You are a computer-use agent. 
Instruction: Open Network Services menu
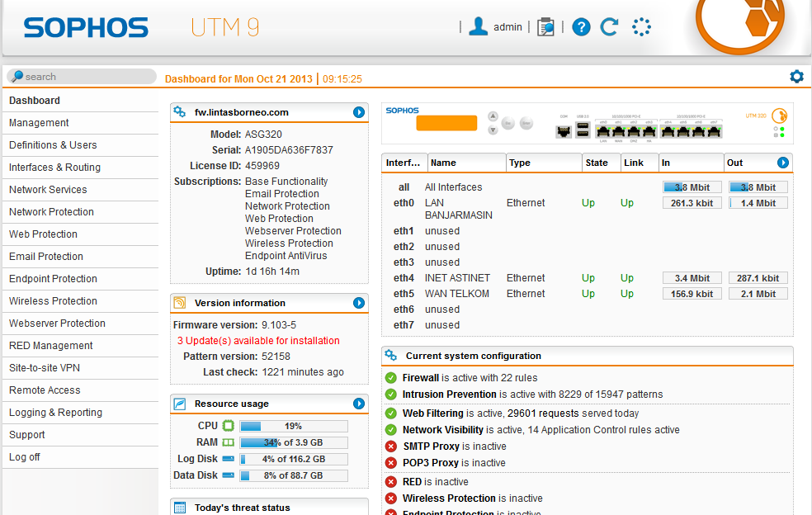coord(80,190)
